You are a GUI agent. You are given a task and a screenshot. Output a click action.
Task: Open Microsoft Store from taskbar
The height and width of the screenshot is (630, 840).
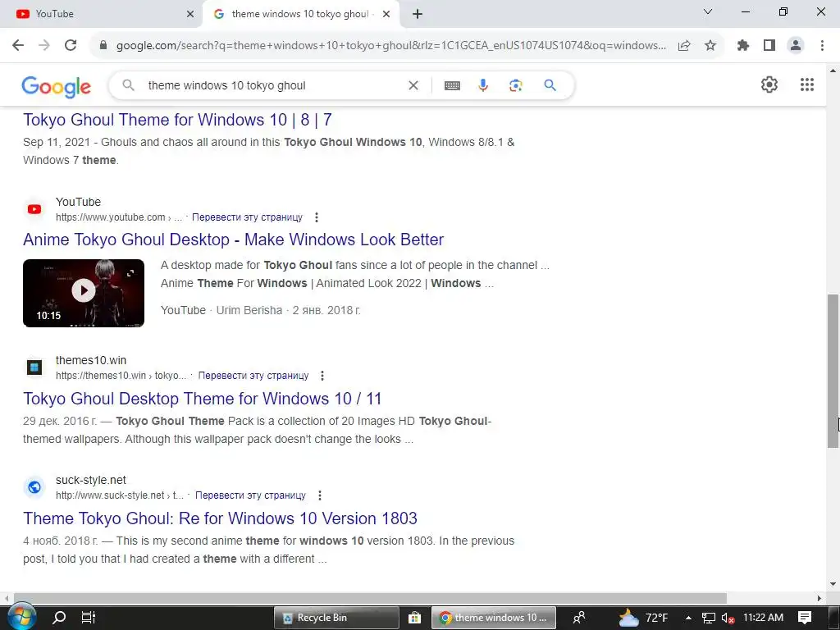(414, 618)
